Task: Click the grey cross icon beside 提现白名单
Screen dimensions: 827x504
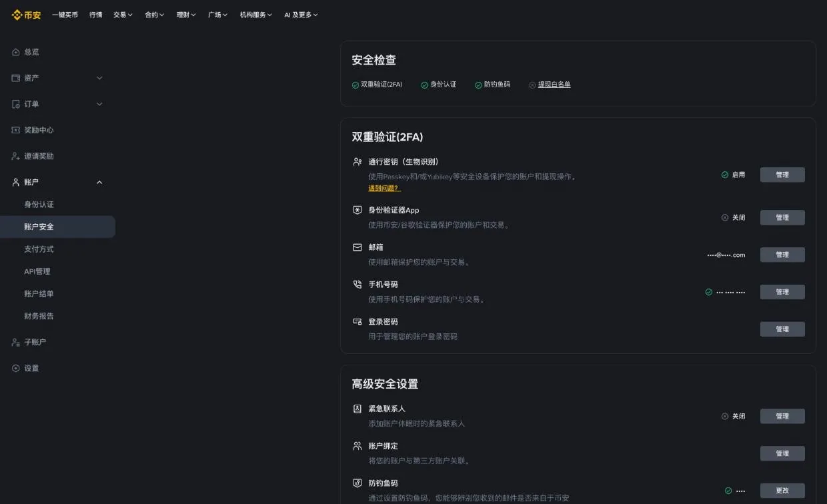Action: click(x=532, y=85)
